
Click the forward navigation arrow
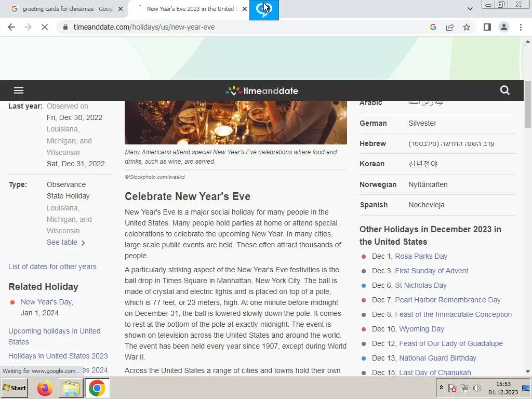pyautogui.click(x=28, y=27)
